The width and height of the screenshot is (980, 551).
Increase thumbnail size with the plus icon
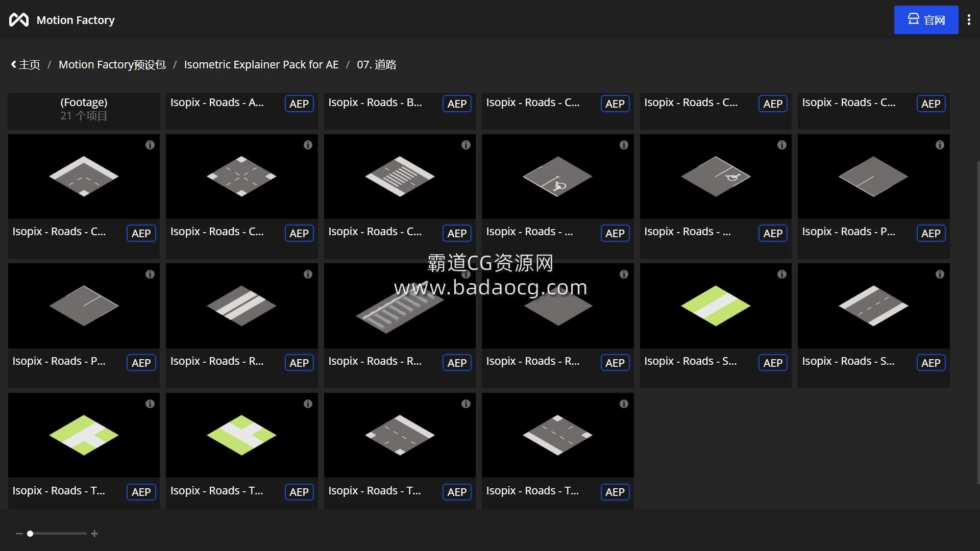click(x=94, y=534)
